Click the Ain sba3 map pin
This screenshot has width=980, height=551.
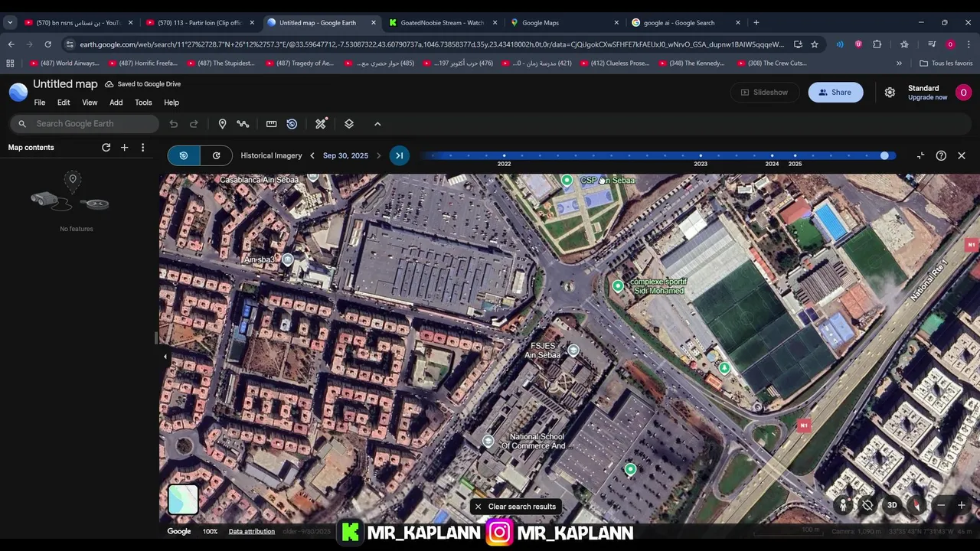click(288, 260)
